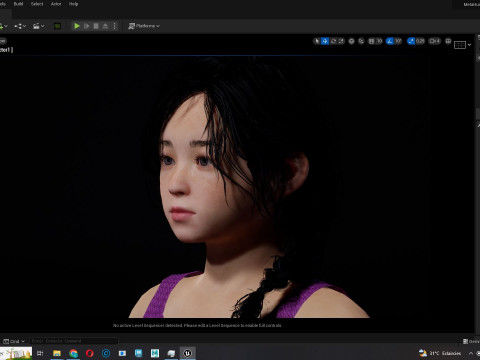
Task: Open the Select menu
Action: pyautogui.click(x=37, y=4)
